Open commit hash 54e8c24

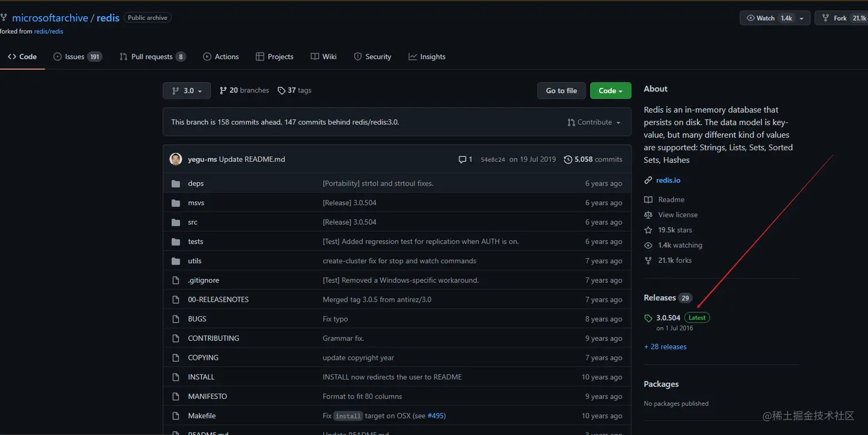[493, 160]
